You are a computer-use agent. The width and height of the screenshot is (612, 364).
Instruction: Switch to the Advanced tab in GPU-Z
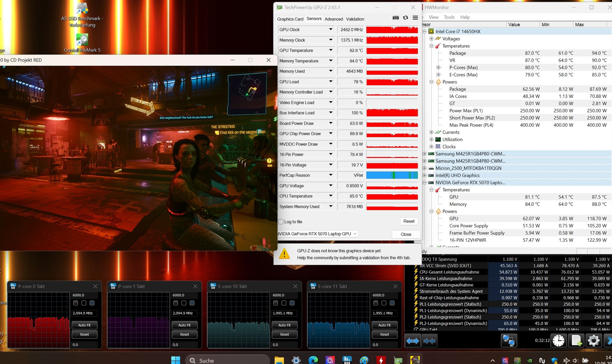click(x=334, y=19)
